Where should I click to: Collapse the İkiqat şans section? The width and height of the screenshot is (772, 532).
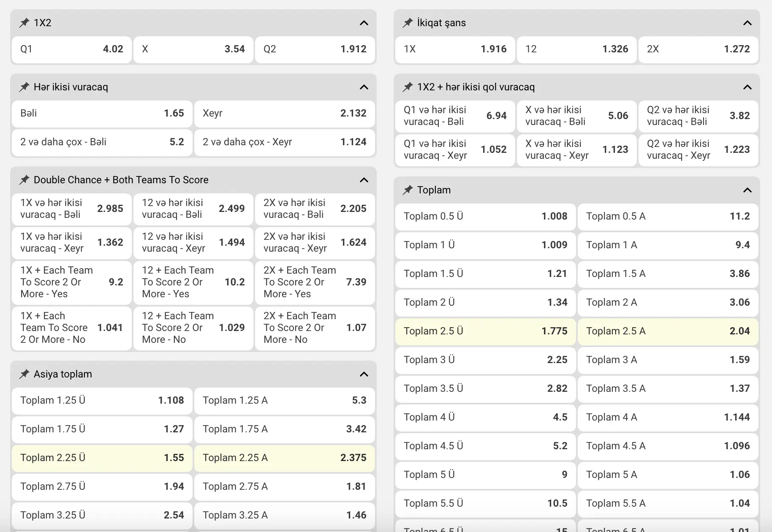point(748,23)
